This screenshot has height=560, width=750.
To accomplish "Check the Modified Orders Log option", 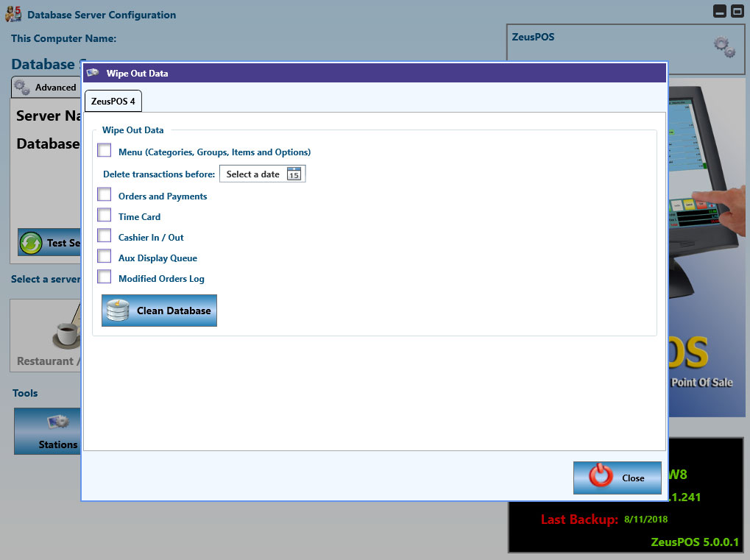I will 105,277.
